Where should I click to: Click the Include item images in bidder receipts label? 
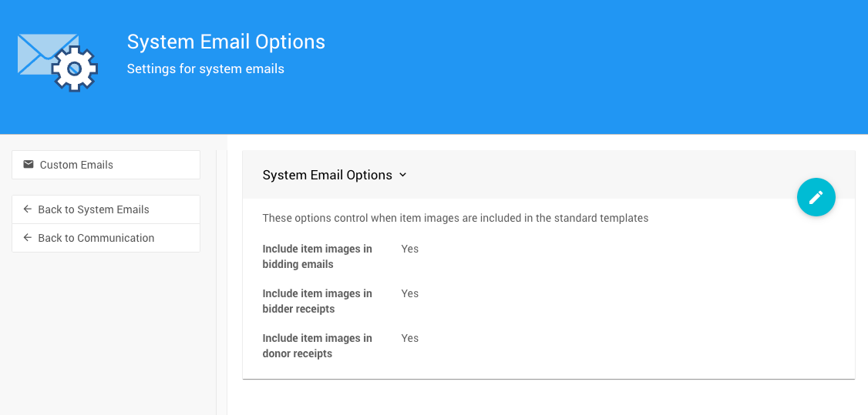pos(317,301)
